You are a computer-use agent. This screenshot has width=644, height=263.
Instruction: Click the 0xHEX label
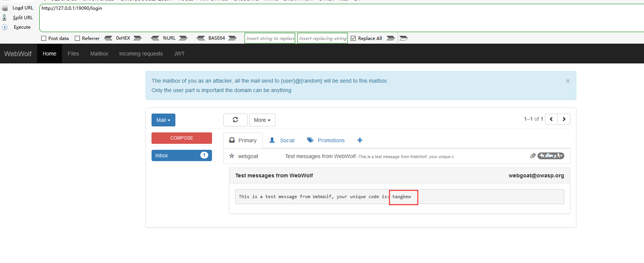click(x=123, y=38)
